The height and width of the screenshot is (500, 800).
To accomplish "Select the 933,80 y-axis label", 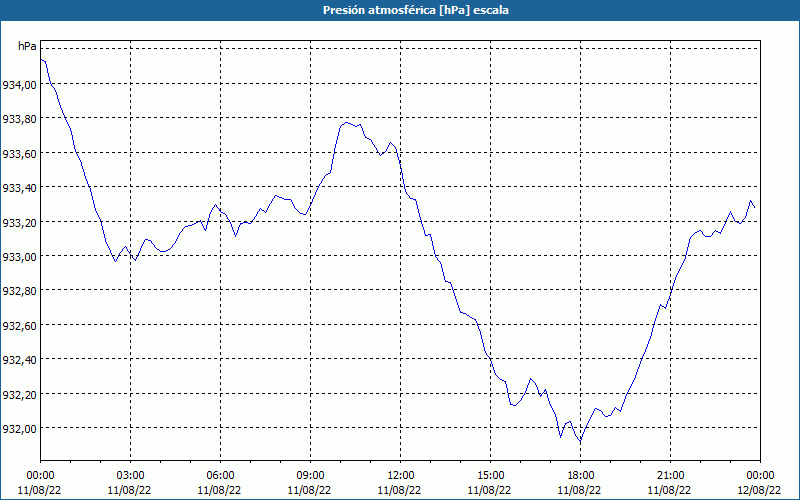I will coord(19,119).
